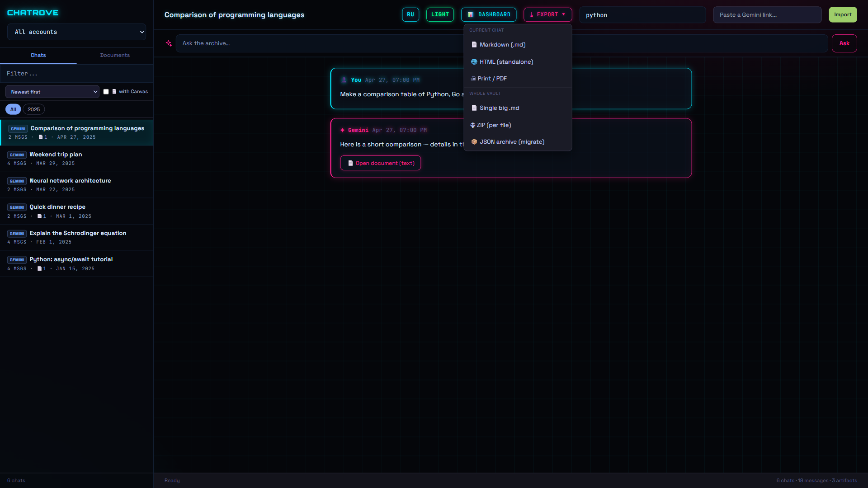Click the chat title heading text

click(234, 15)
